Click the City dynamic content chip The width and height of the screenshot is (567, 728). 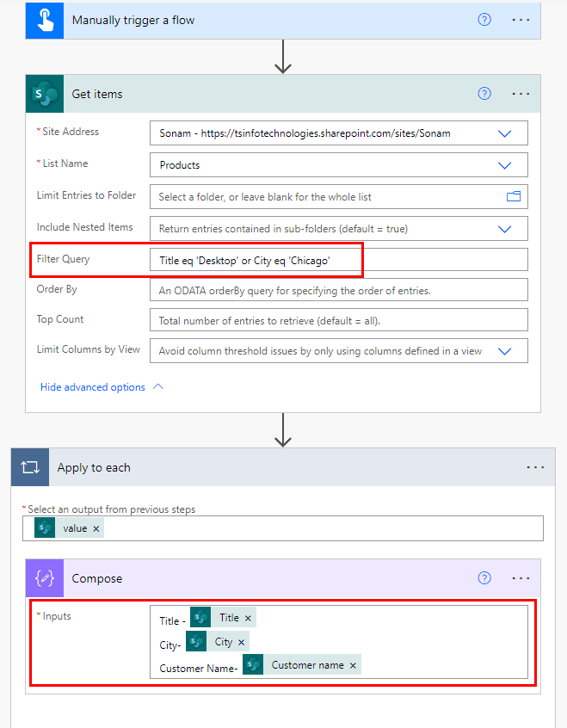coord(218,642)
